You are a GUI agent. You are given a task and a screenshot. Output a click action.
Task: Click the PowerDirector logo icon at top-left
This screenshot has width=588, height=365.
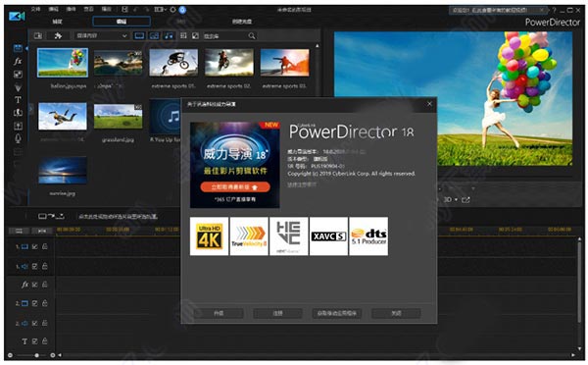click(x=17, y=16)
